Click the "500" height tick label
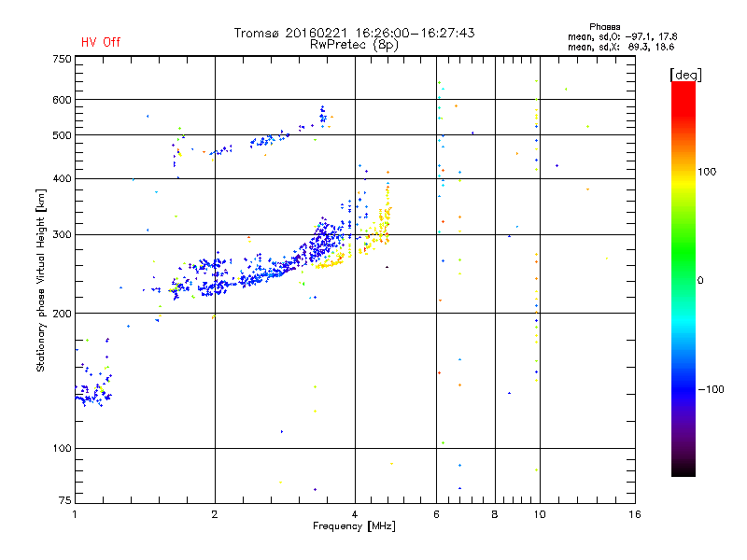This screenshot has width=747, height=560. (62, 135)
